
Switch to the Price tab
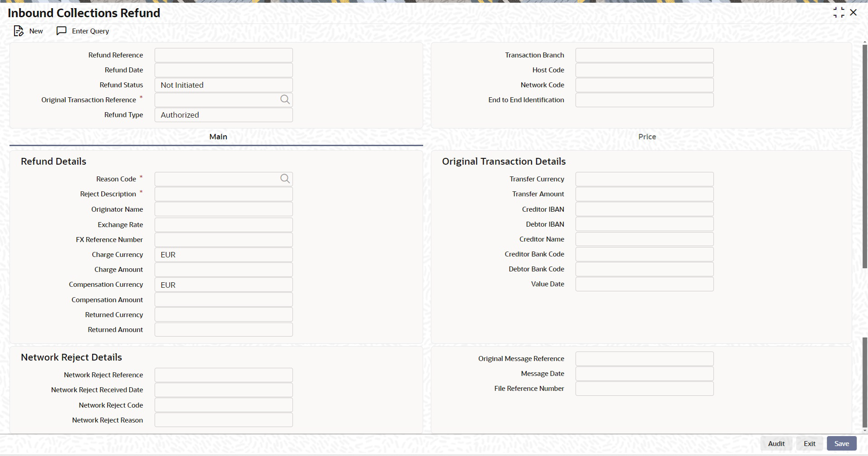[647, 137]
